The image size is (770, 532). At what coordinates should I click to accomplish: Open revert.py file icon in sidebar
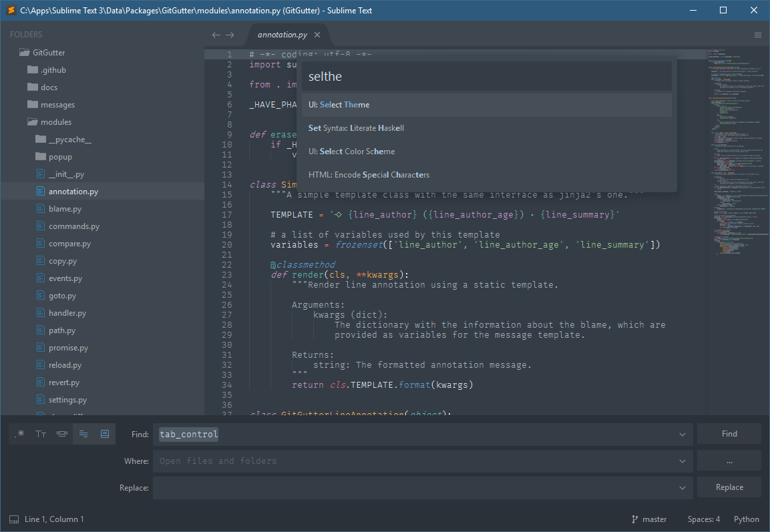pyautogui.click(x=41, y=382)
